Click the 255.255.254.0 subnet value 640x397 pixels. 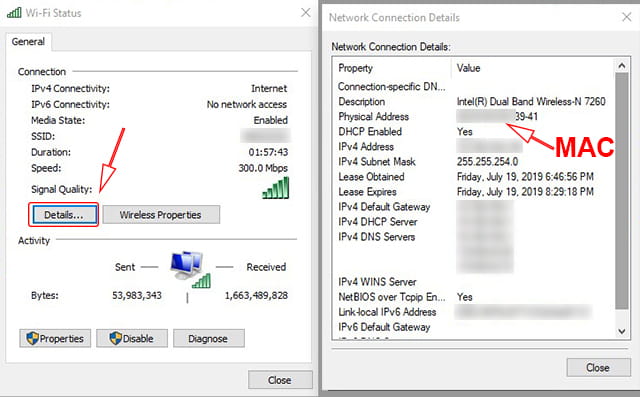[x=487, y=162]
